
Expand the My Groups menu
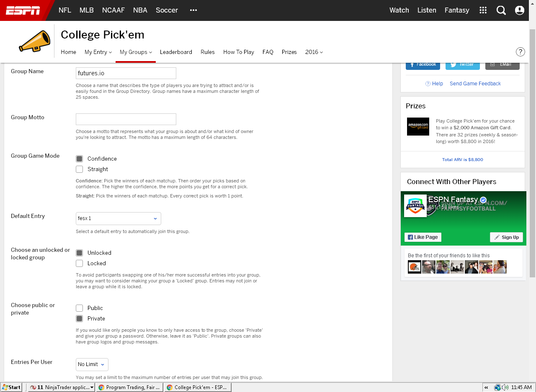pyautogui.click(x=136, y=52)
